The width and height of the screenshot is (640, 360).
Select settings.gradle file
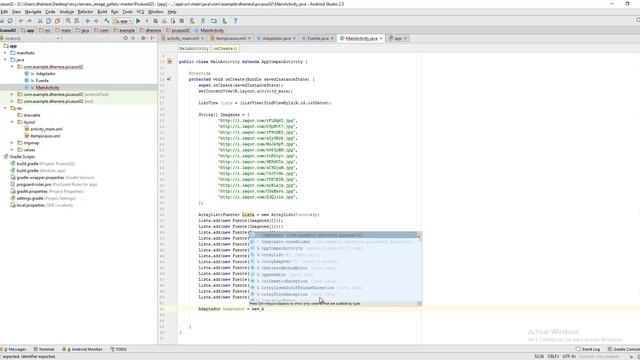point(46,198)
